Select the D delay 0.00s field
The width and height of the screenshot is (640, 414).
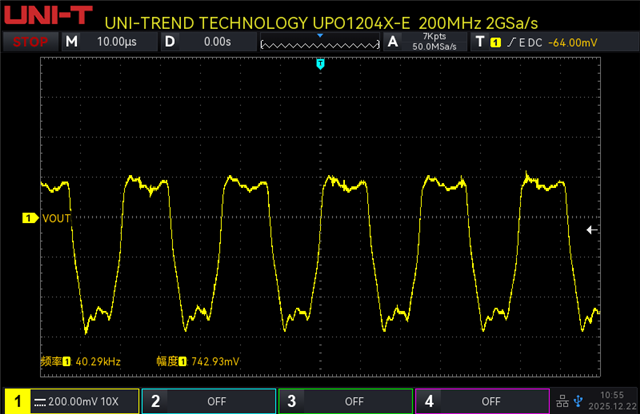tap(209, 42)
